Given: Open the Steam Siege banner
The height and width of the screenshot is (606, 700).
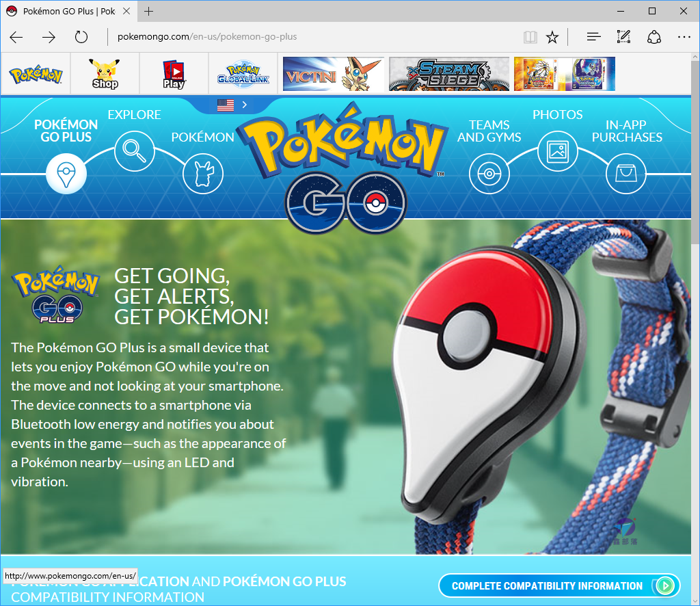Looking at the screenshot, I should pyautogui.click(x=449, y=74).
